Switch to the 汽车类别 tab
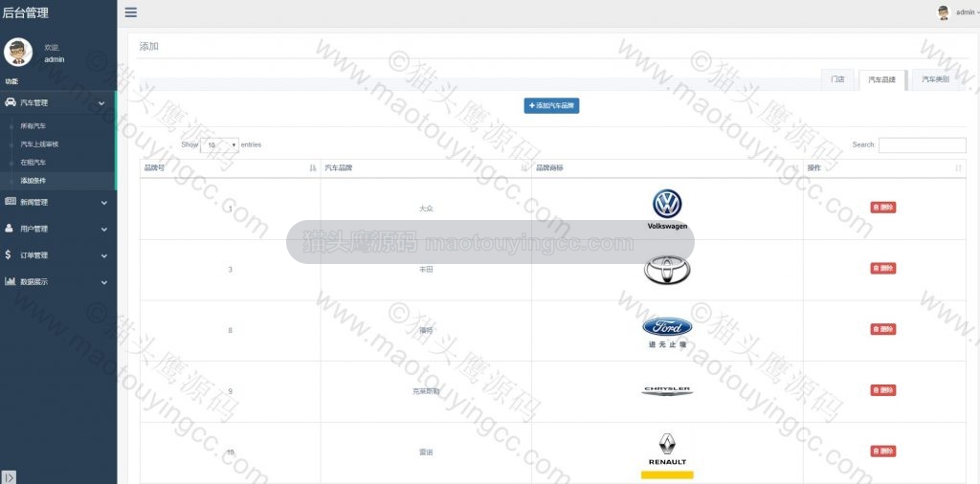 pyautogui.click(x=936, y=79)
